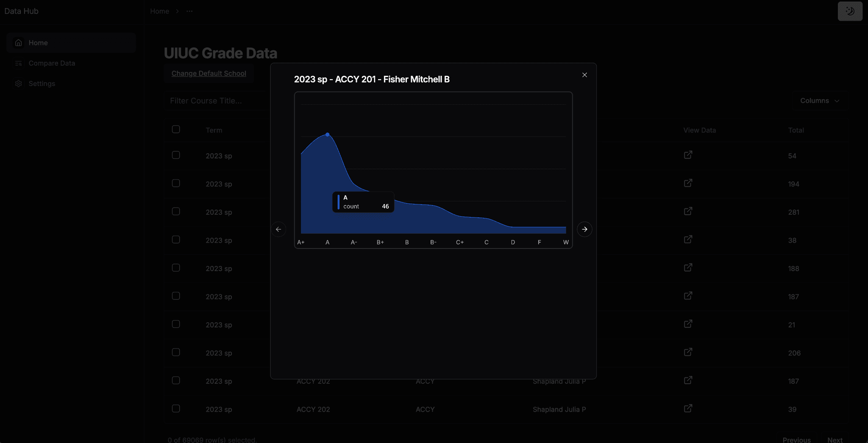Open view data icon for row total 281

[x=688, y=211]
